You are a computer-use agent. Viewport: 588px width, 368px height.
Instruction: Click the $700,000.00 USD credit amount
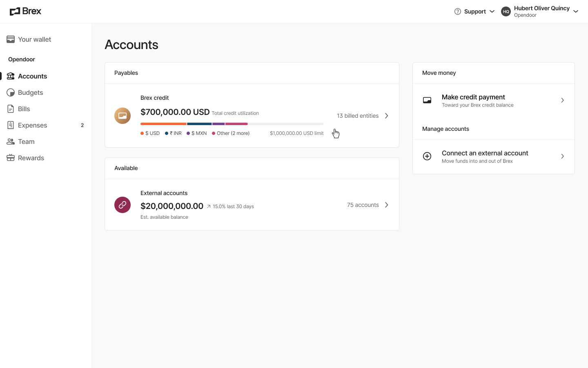pyautogui.click(x=175, y=112)
